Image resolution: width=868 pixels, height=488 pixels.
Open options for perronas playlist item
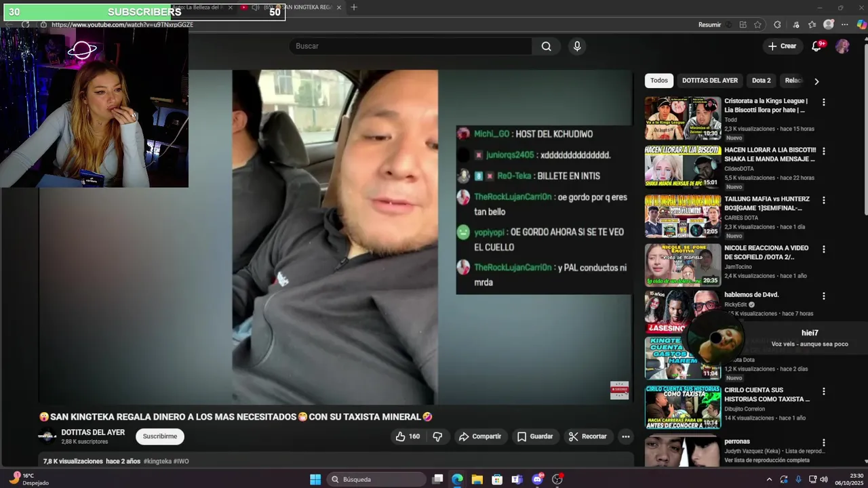coord(823,443)
